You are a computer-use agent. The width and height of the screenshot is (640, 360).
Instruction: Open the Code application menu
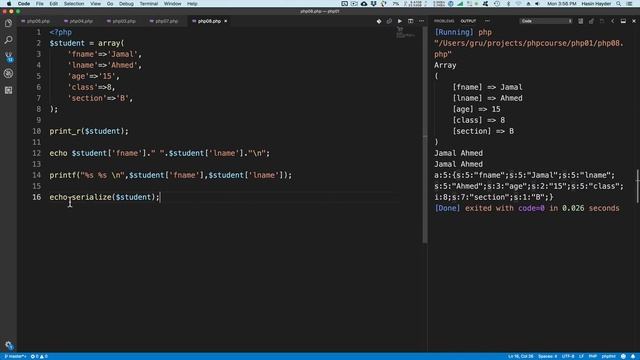pos(24,4)
